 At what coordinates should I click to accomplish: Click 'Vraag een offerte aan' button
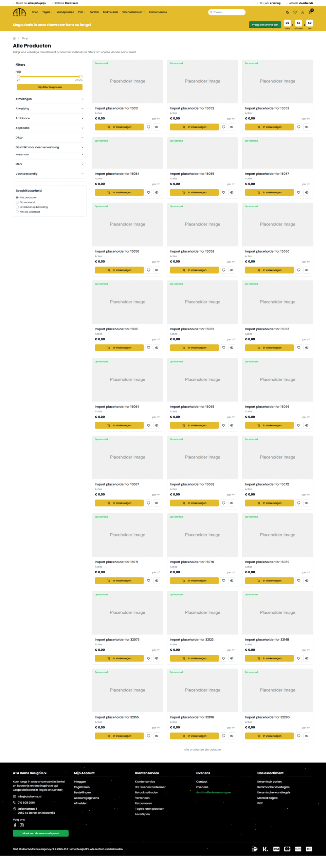[265, 25]
